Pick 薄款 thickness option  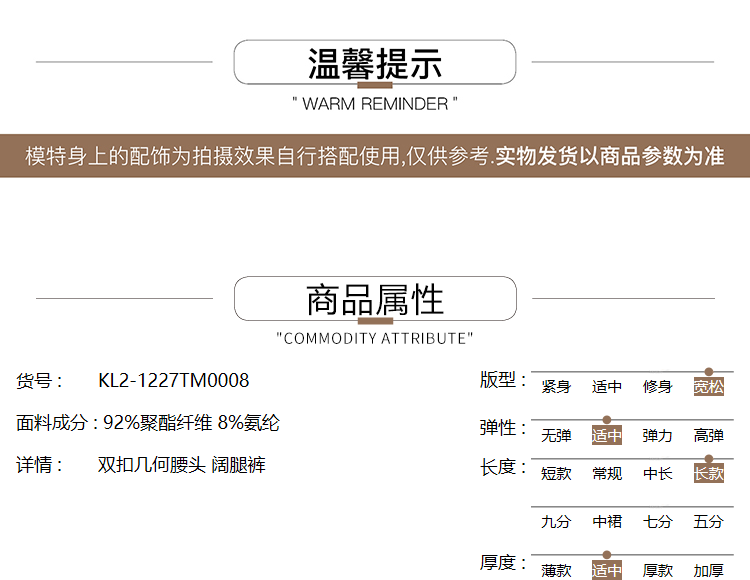click(556, 571)
